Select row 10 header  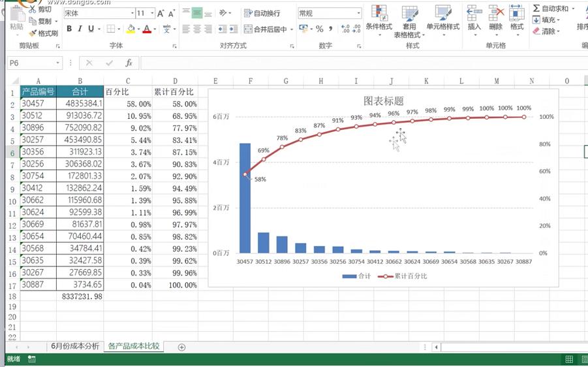tap(12, 201)
